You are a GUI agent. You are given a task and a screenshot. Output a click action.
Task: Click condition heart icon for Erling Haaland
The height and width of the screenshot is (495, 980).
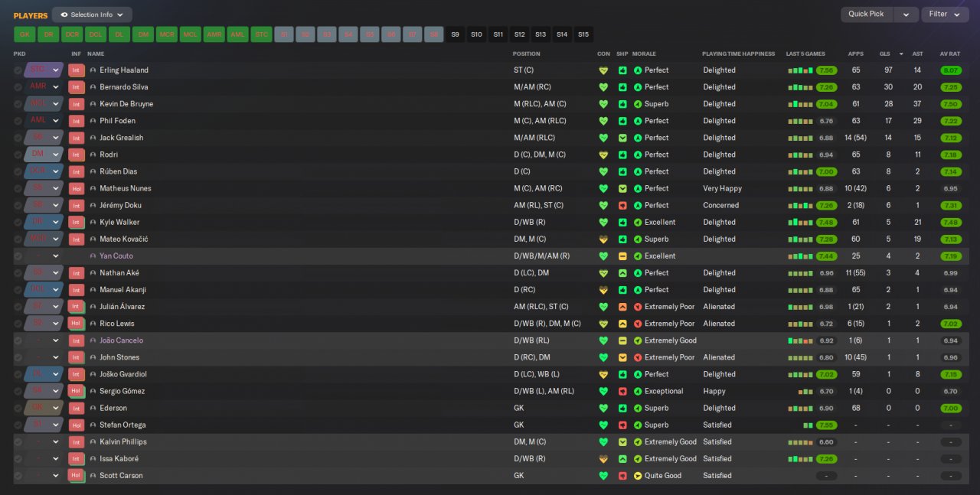point(603,70)
